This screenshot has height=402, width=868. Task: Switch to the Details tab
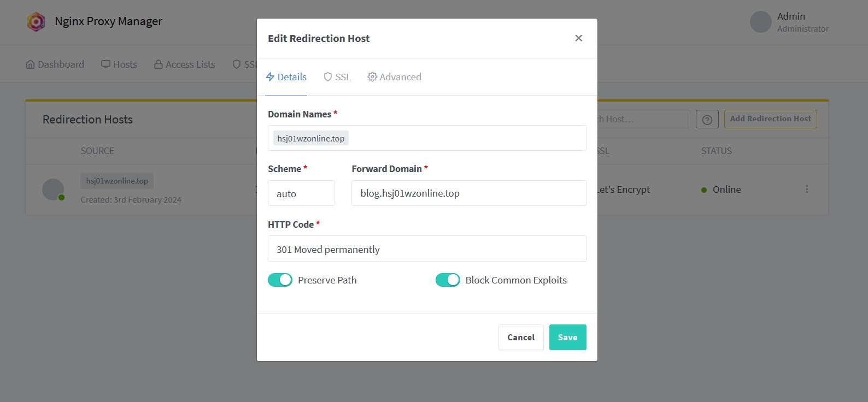286,77
